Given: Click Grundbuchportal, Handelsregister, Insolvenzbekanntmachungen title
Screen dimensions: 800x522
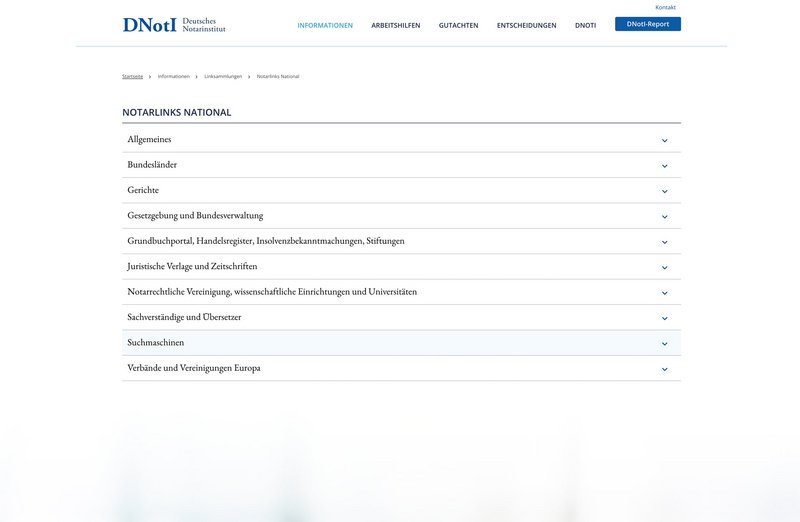Looking at the screenshot, I should coord(266,241).
